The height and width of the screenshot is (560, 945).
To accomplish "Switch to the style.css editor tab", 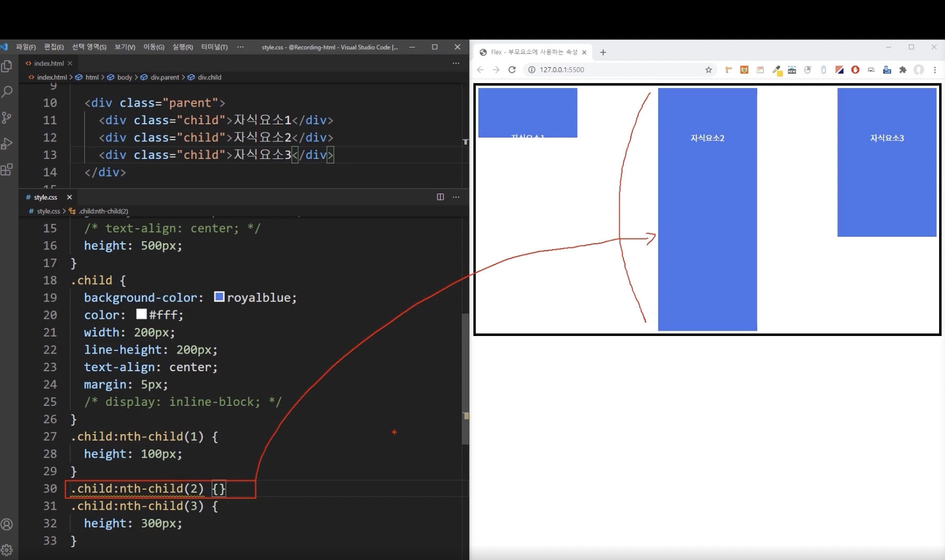I will pyautogui.click(x=45, y=197).
